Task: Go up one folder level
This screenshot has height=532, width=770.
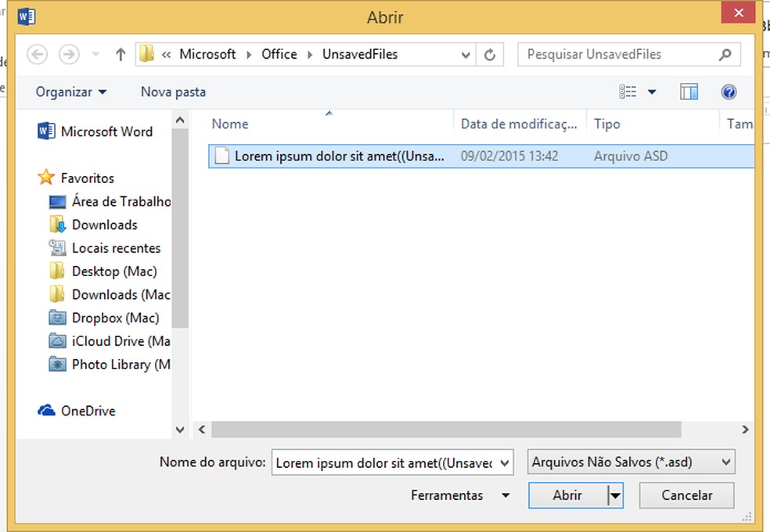Action: tap(121, 54)
